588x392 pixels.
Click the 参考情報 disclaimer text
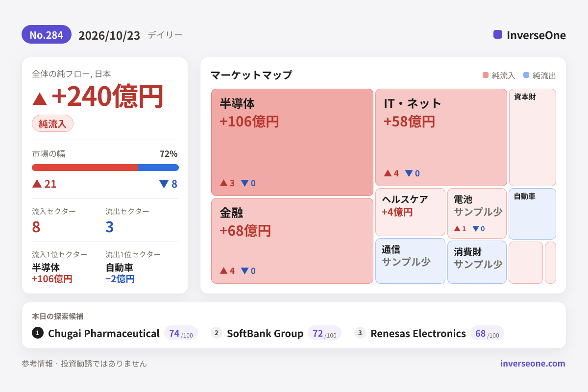click(84, 364)
